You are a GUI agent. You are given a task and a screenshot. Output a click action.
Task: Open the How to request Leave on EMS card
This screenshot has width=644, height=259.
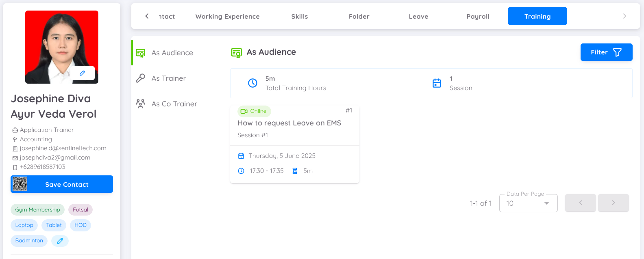tap(289, 123)
